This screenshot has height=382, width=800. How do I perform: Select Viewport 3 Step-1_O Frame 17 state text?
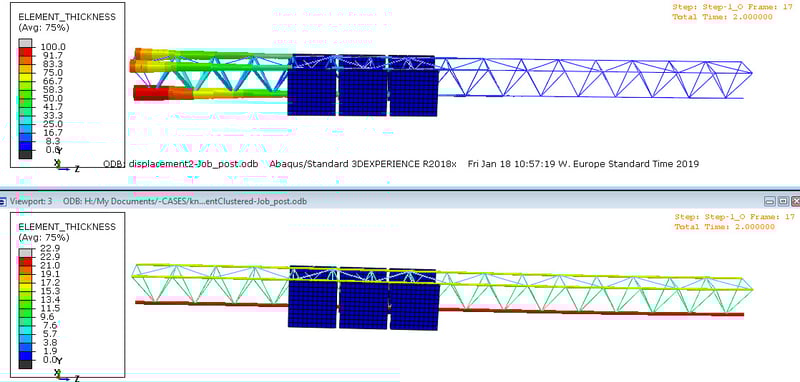click(x=734, y=217)
